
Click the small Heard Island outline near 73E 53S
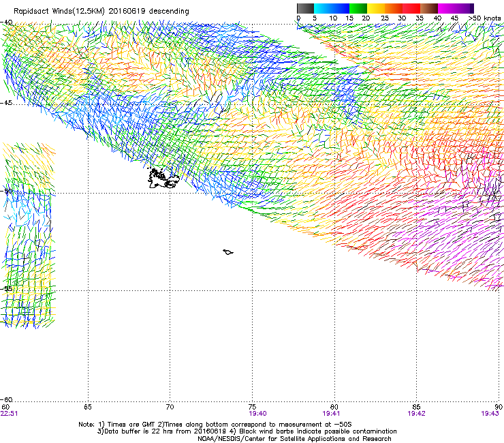point(228,252)
